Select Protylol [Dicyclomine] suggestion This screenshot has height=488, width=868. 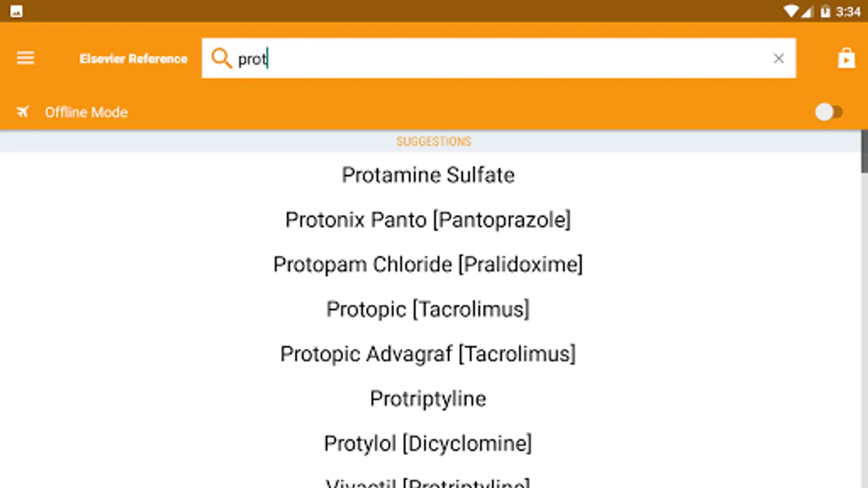[x=428, y=444]
